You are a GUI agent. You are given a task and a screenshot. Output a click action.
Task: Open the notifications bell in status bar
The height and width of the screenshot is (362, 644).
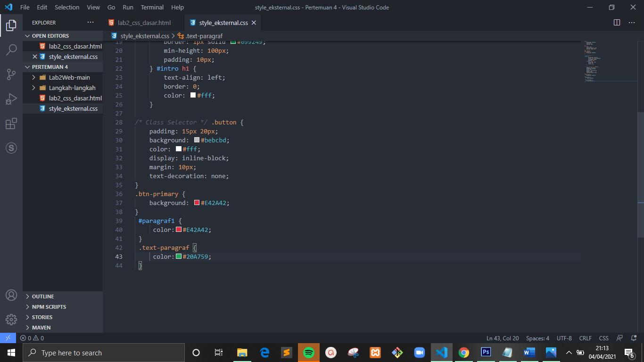point(634,338)
